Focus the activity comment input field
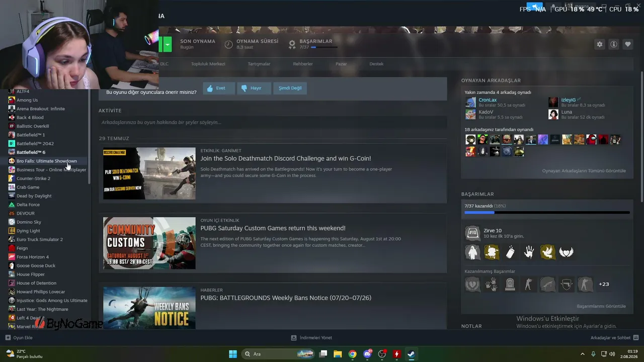The width and height of the screenshot is (644, 362). click(x=273, y=122)
